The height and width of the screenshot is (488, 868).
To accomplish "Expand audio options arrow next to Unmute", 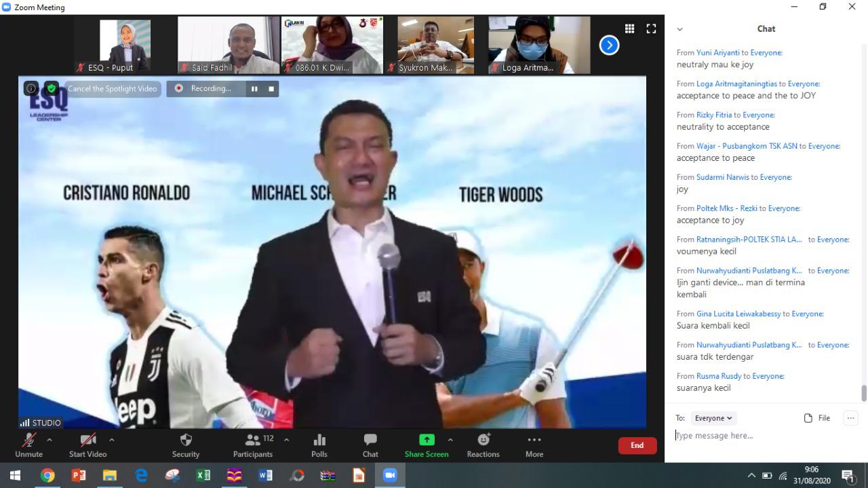I will (49, 440).
